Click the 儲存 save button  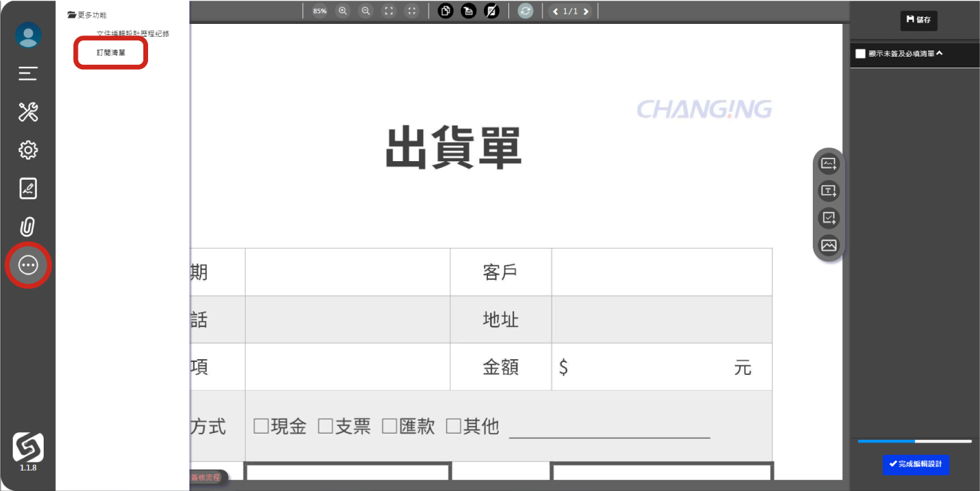tap(919, 20)
